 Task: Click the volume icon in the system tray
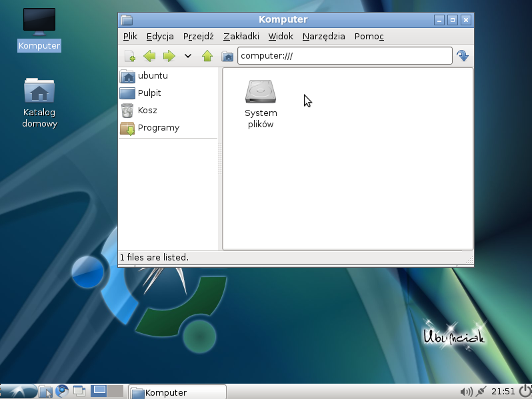[466, 391]
